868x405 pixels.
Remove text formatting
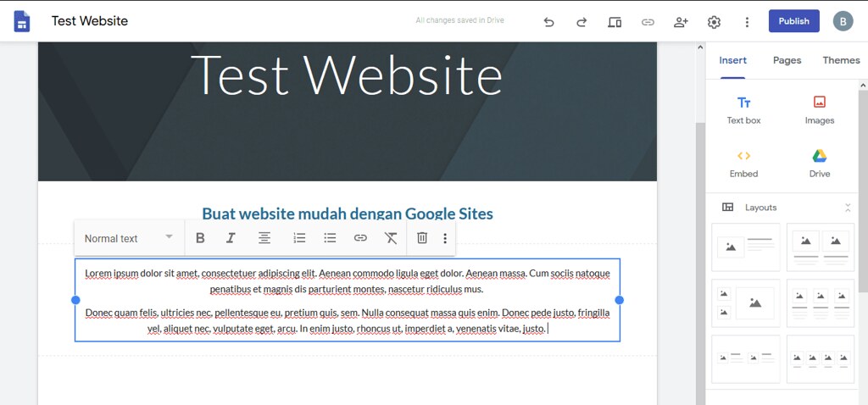391,238
